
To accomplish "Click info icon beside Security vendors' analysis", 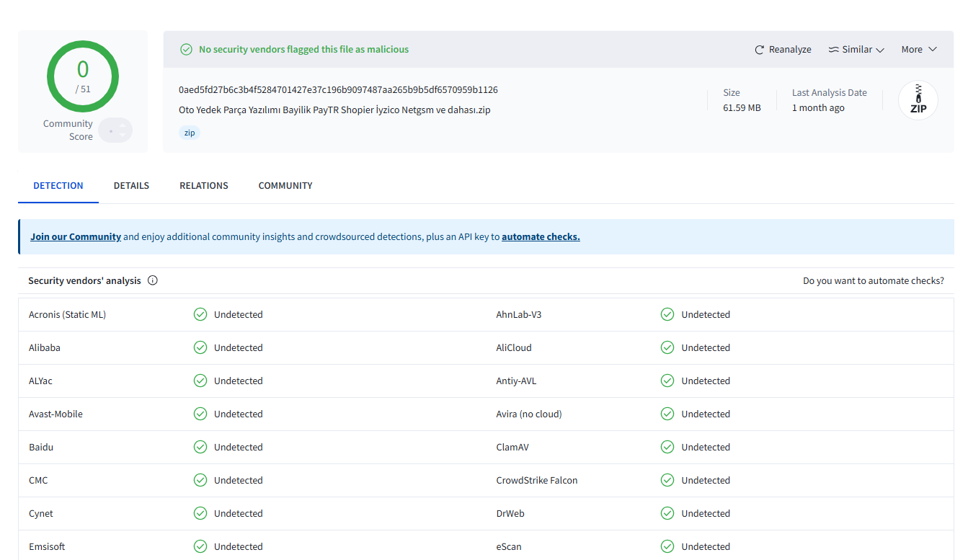I will click(x=153, y=280).
